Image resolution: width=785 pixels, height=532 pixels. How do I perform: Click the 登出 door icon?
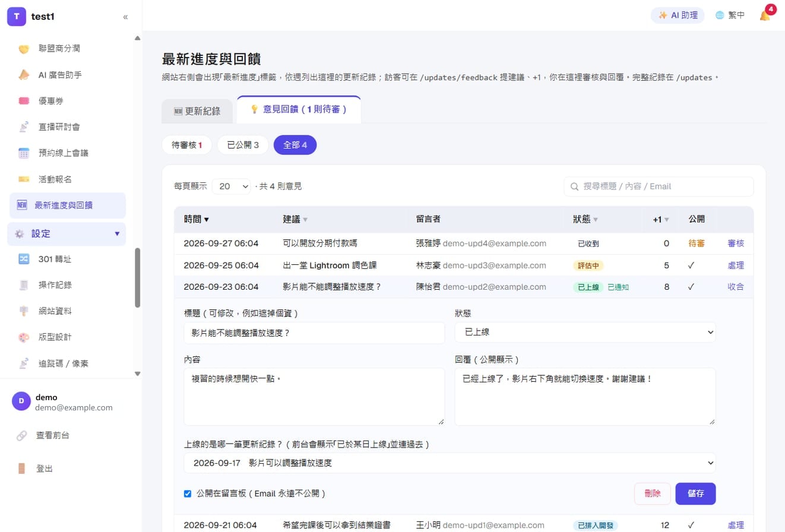coord(22,468)
